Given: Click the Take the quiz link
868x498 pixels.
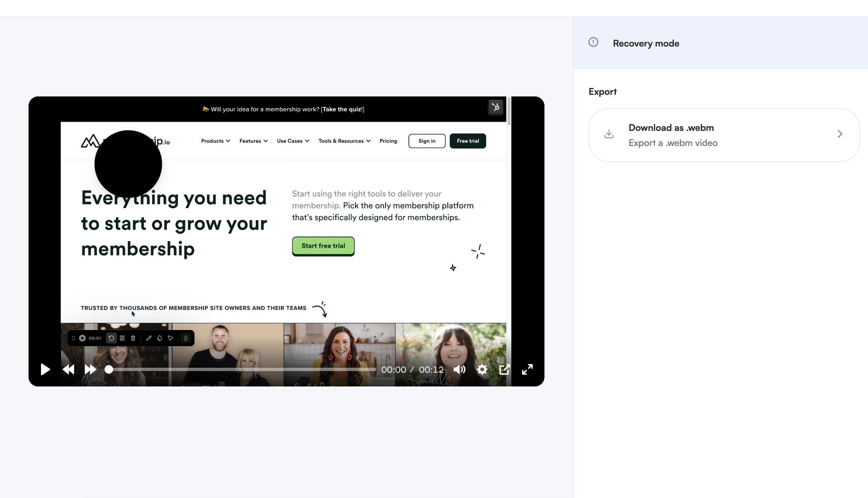Looking at the screenshot, I should [x=343, y=109].
